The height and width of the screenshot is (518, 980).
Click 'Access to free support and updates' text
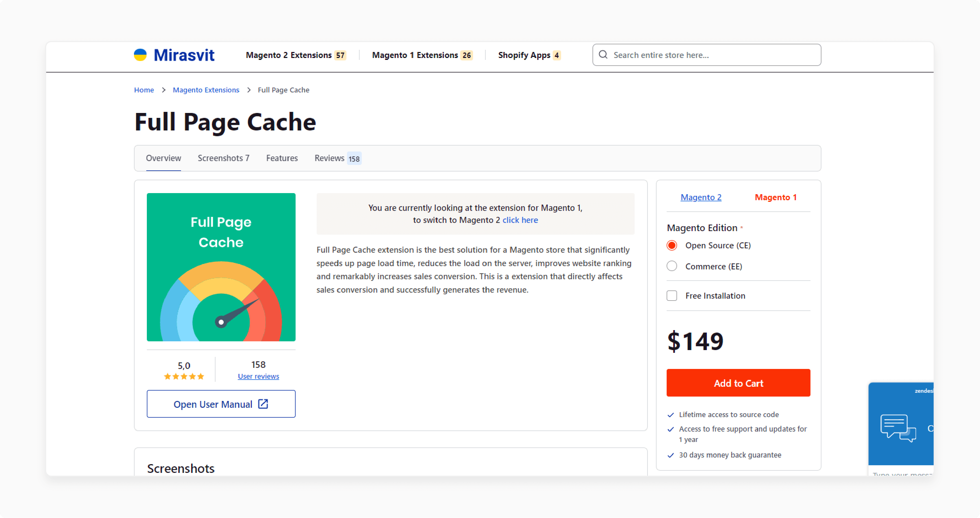743,434
